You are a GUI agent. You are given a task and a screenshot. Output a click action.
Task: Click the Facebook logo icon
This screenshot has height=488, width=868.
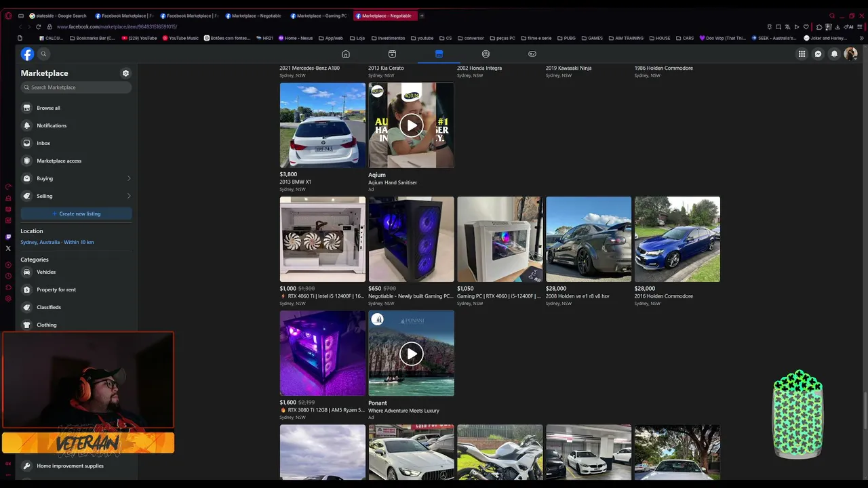tap(27, 54)
